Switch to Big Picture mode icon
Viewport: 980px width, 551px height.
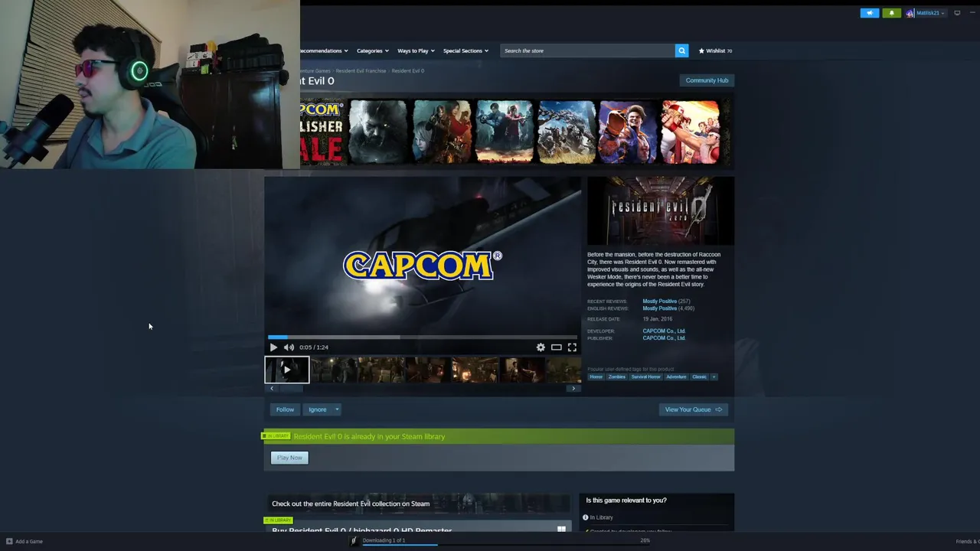957,13
